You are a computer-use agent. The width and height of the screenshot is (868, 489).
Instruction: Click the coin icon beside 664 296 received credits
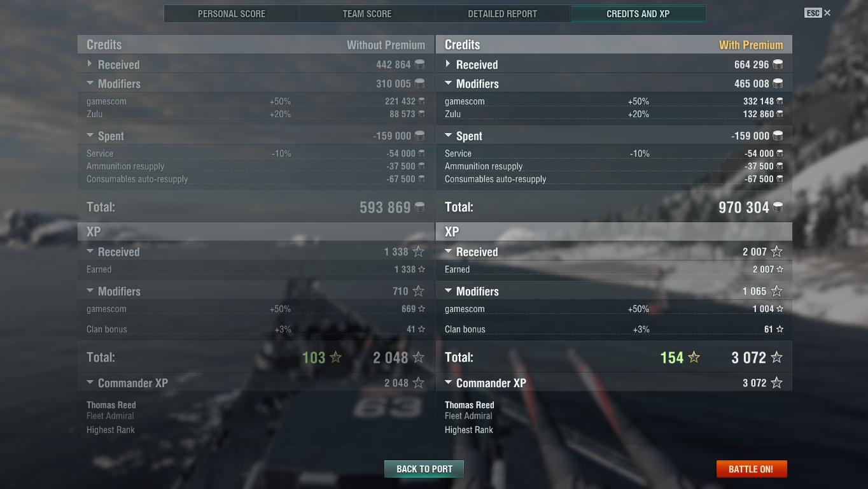point(778,64)
